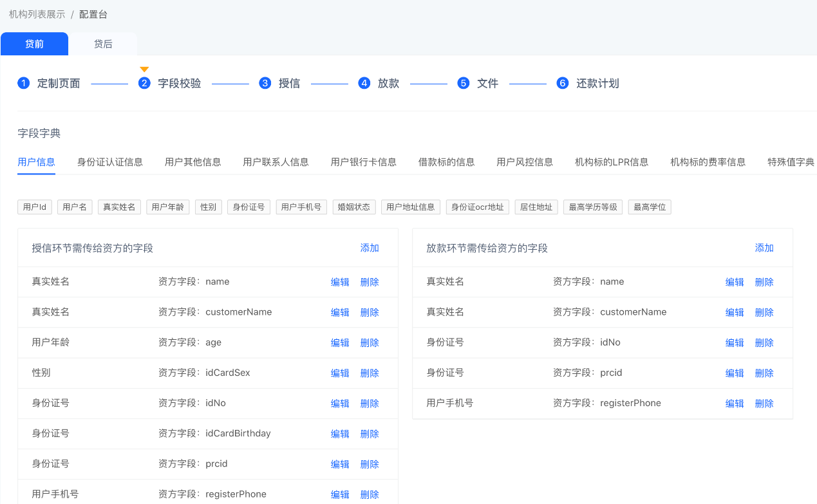Click 机构列表展示 breadcrumb link

(37, 14)
